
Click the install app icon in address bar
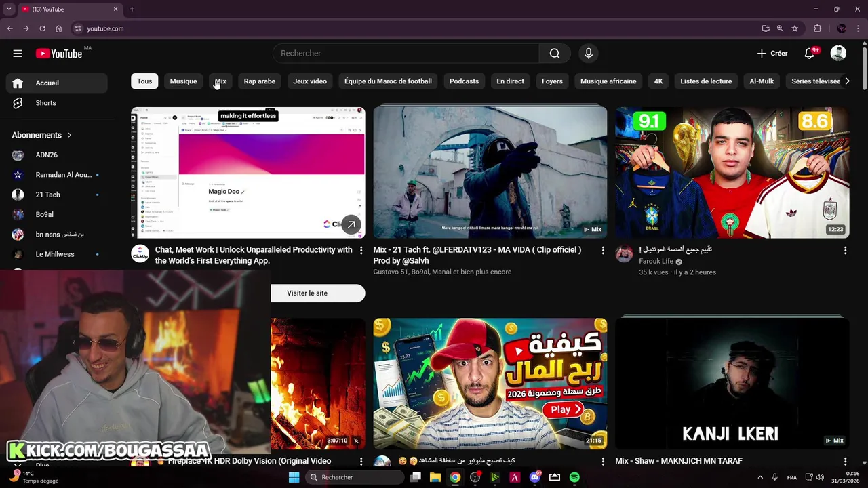(766, 28)
